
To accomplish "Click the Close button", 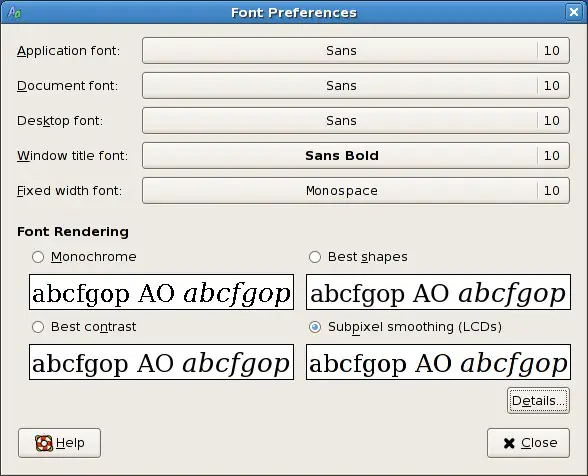I will click(528, 443).
